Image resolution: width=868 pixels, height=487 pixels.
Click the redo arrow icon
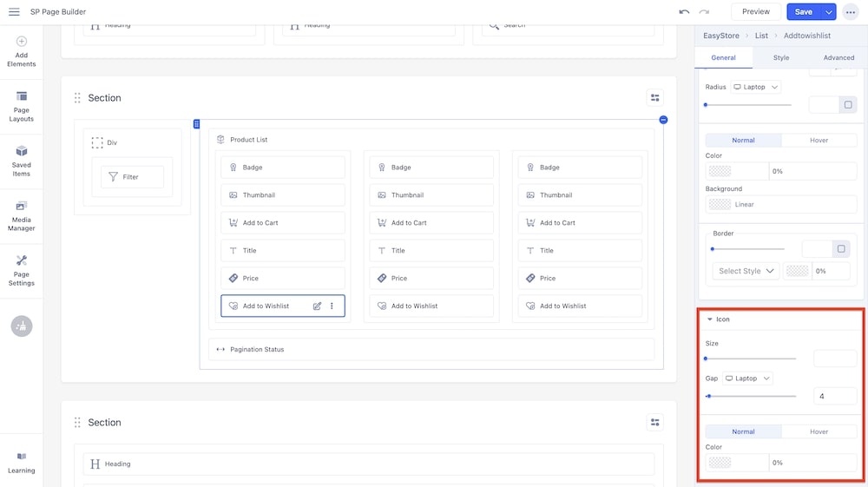click(704, 12)
